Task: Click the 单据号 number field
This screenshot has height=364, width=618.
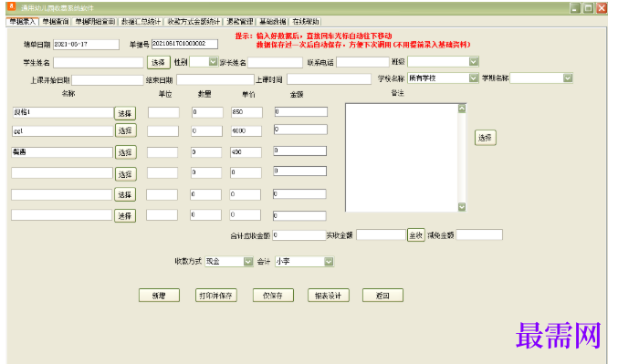Action: coord(184,44)
